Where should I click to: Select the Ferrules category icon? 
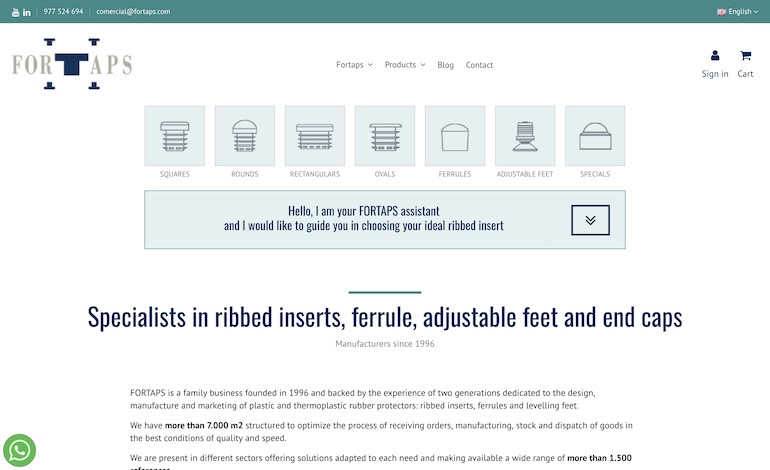tap(455, 136)
